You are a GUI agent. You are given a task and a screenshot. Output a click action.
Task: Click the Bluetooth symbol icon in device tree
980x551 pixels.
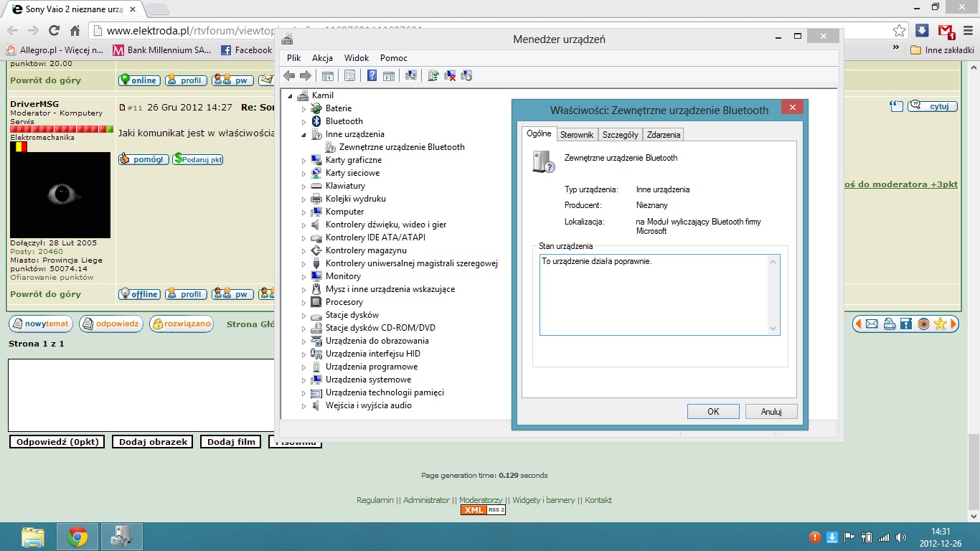pyautogui.click(x=316, y=121)
